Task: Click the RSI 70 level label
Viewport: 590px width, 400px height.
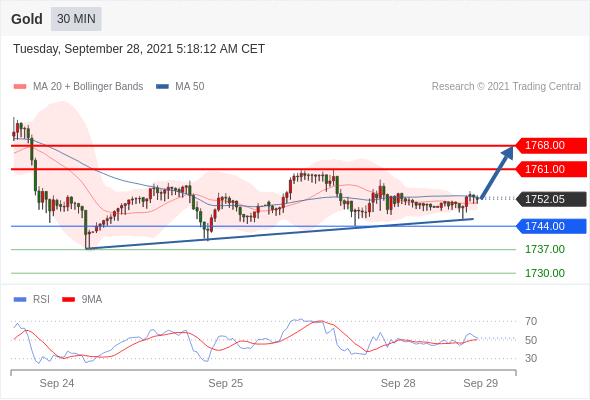Action: 531,321
